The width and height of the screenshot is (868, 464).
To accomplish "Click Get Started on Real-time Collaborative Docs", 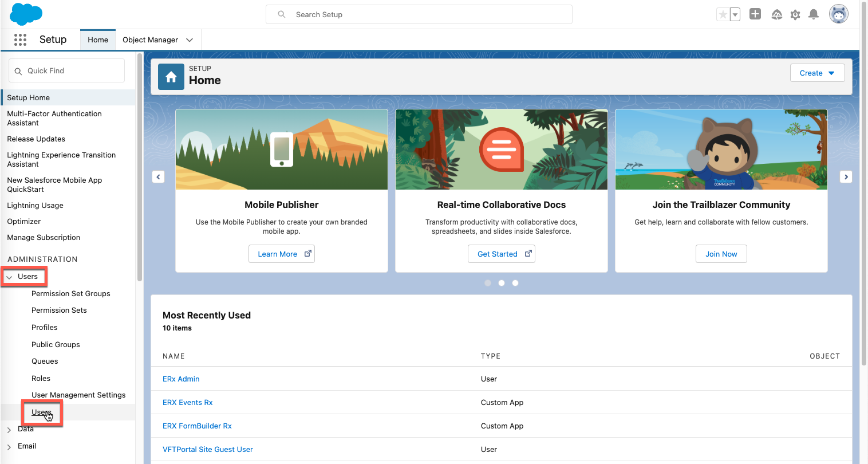I will (501, 254).
